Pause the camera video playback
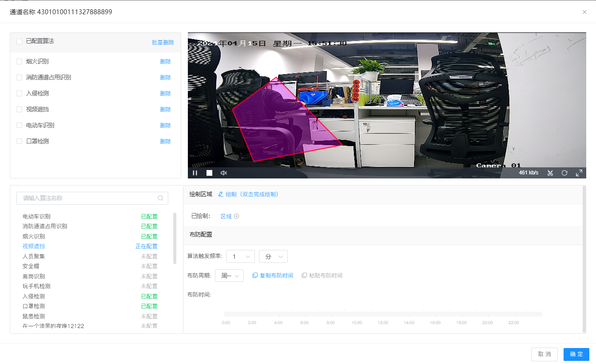596x364 pixels. pyautogui.click(x=195, y=173)
